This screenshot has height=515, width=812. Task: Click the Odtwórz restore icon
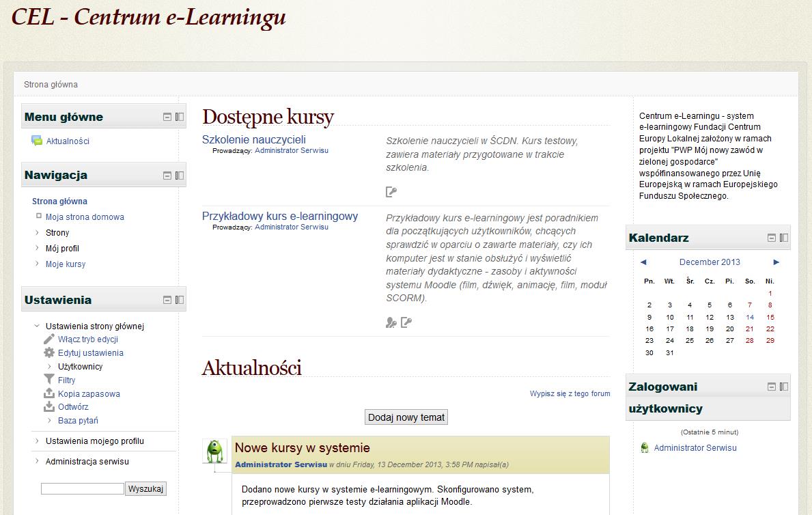pyautogui.click(x=49, y=406)
